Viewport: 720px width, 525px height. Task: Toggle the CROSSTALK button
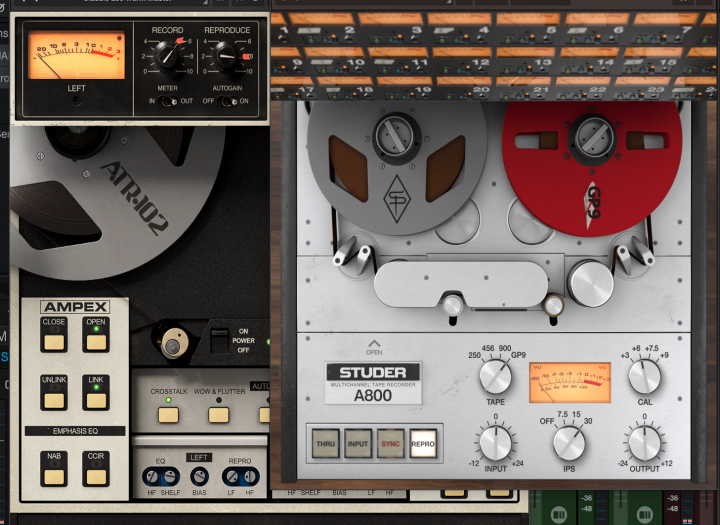tap(169, 414)
